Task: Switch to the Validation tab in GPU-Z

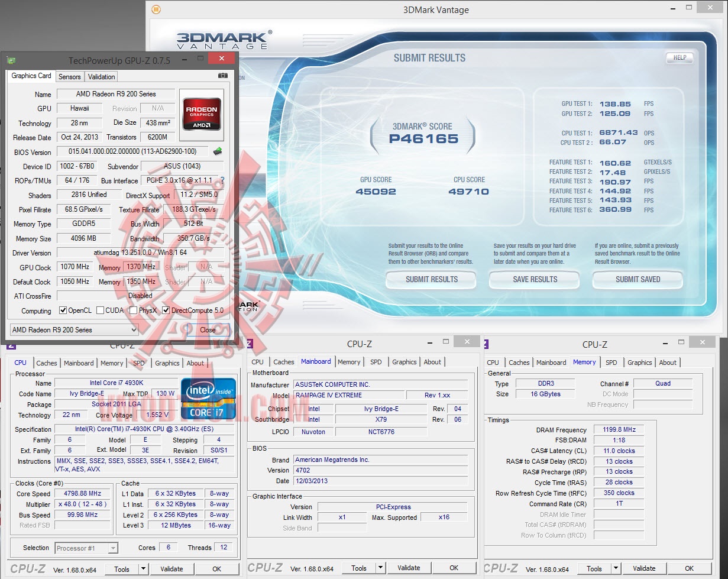Action: coord(101,77)
